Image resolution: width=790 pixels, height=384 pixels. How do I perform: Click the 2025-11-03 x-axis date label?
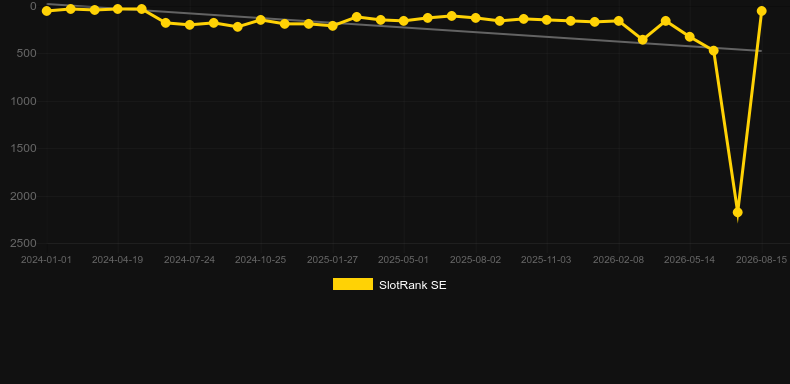[546, 260]
